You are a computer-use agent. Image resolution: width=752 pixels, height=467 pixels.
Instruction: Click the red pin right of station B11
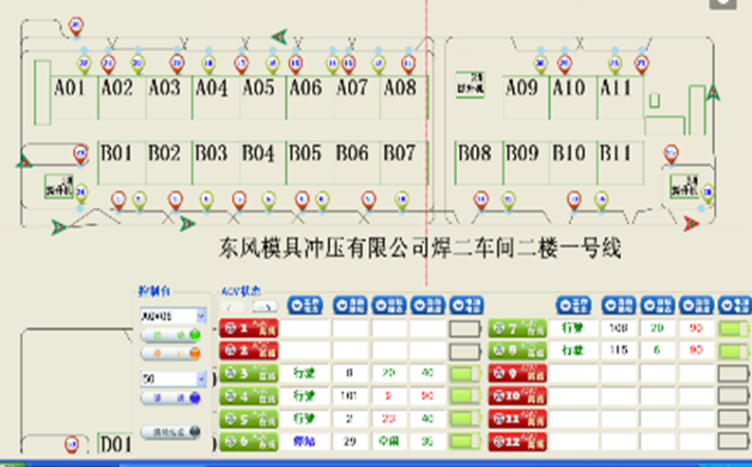(670, 153)
